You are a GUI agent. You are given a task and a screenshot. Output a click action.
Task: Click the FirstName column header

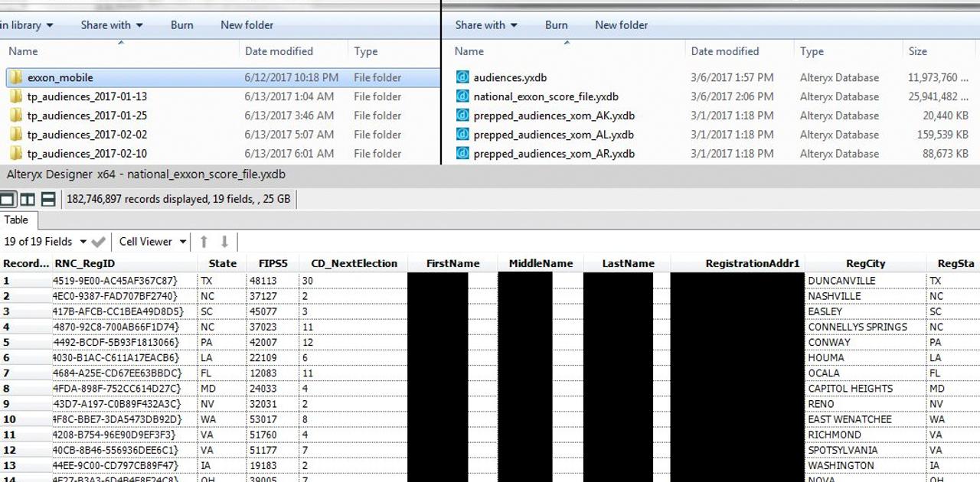coord(452,264)
